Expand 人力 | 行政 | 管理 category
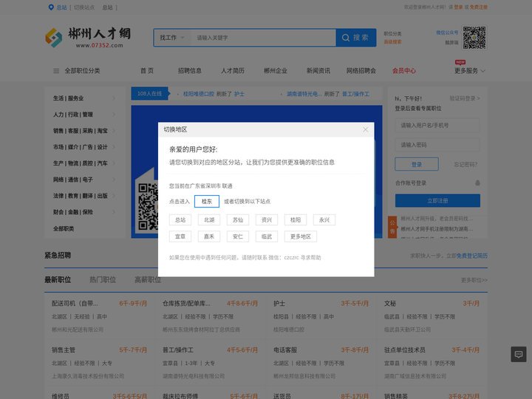Screen dimensions: 532x399 click(x=84, y=115)
